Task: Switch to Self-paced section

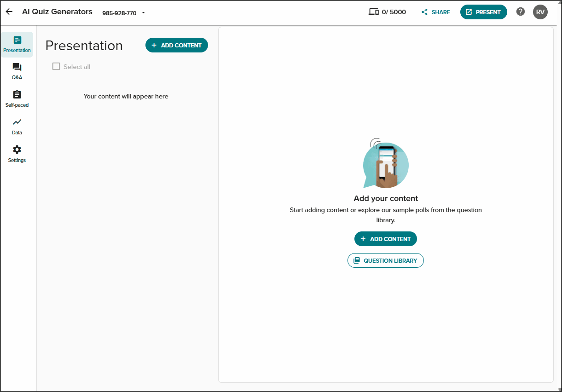Action: pos(17,99)
